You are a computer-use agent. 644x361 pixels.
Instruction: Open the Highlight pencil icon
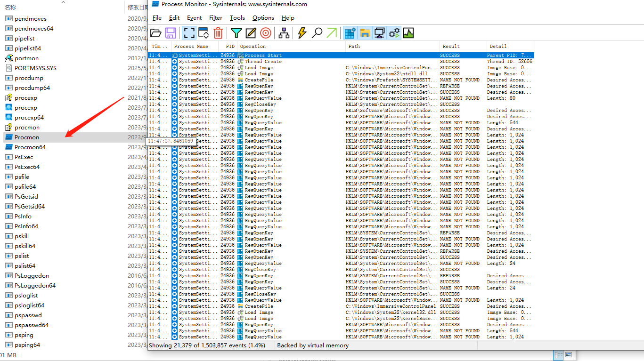(x=251, y=33)
